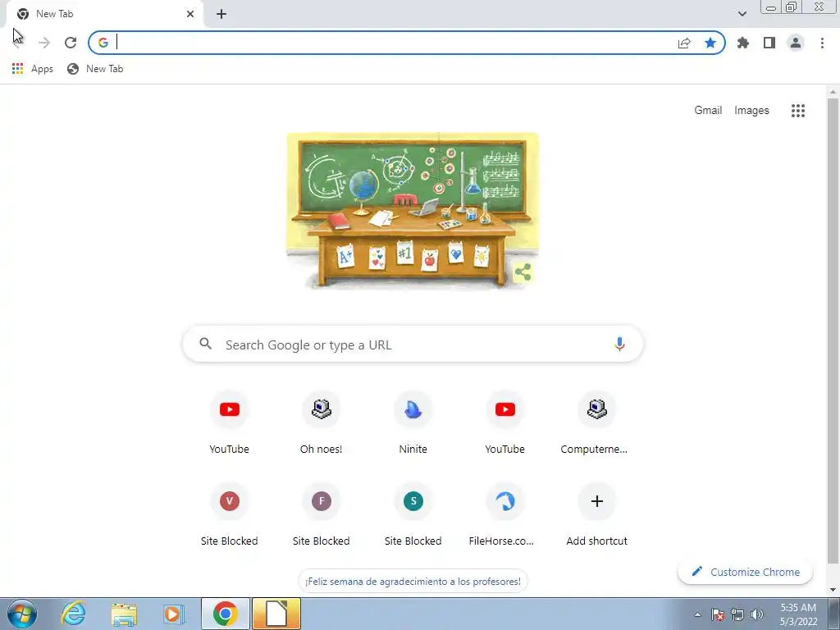This screenshot has height=630, width=840.
Task: Share the doodle using the share icon
Action: (523, 272)
